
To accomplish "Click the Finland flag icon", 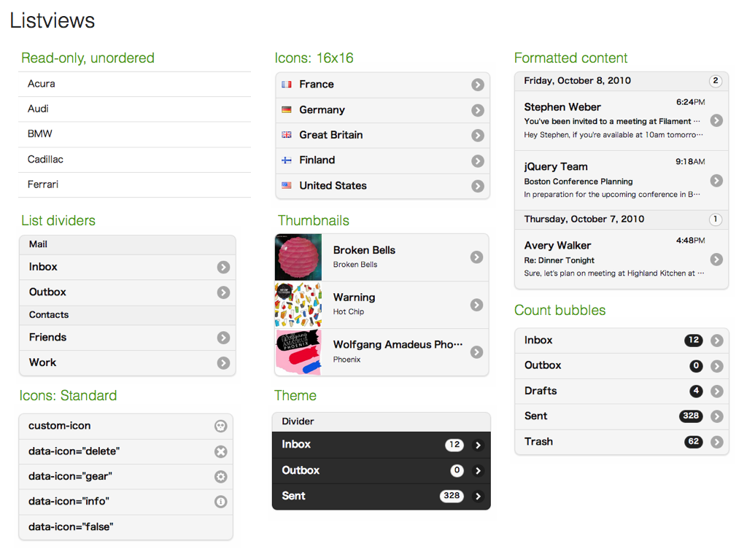I will pos(287,160).
